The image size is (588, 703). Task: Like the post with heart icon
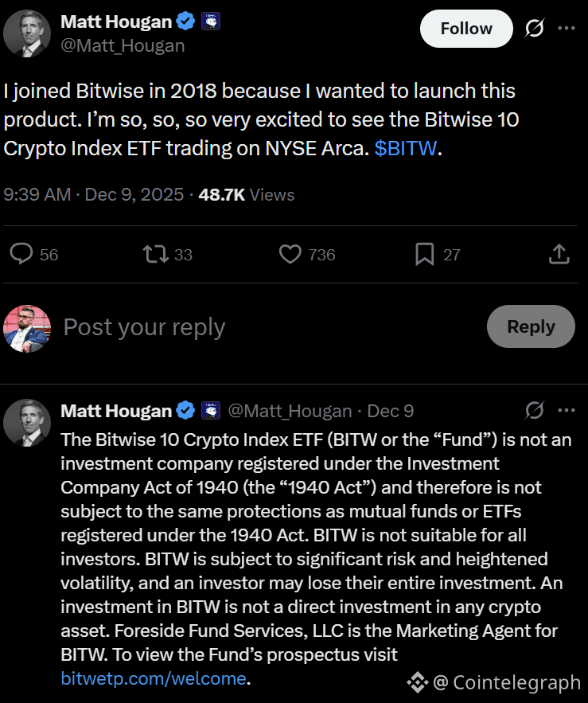[x=290, y=255]
